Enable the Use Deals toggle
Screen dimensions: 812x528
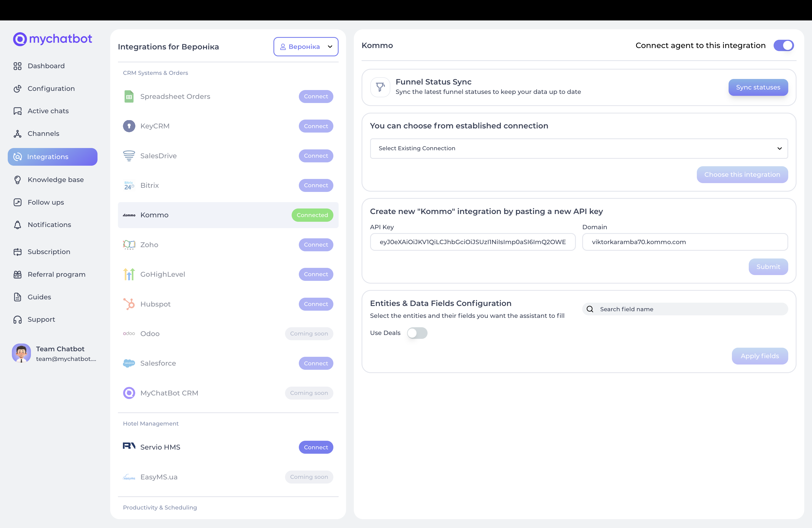(x=417, y=333)
